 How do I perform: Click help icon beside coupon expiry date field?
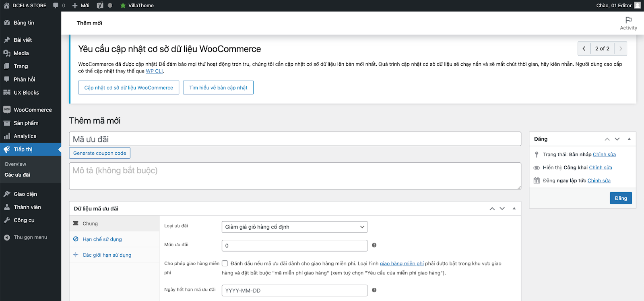(374, 290)
